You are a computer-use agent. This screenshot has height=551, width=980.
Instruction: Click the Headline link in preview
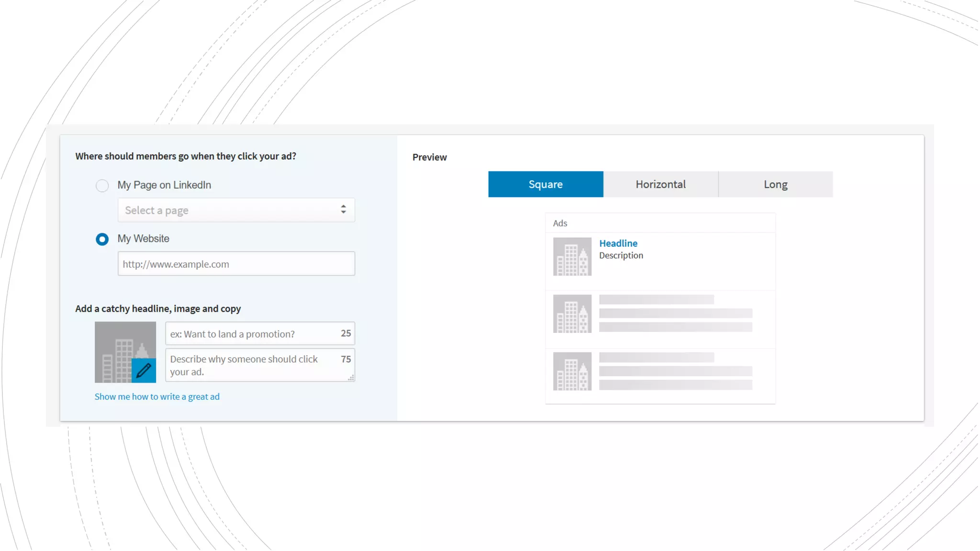(x=618, y=243)
